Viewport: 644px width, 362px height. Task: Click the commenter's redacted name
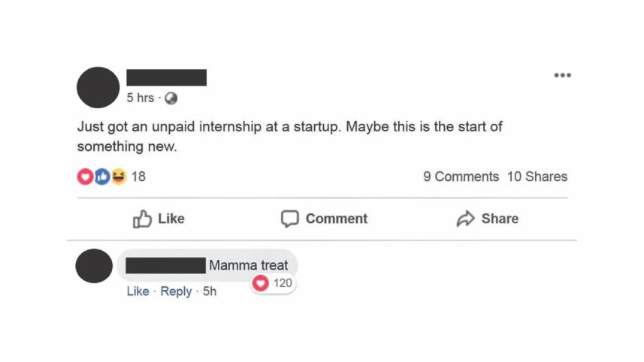[165, 265]
